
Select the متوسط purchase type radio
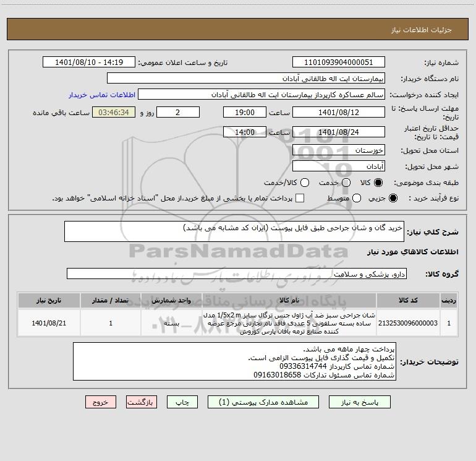click(357, 198)
